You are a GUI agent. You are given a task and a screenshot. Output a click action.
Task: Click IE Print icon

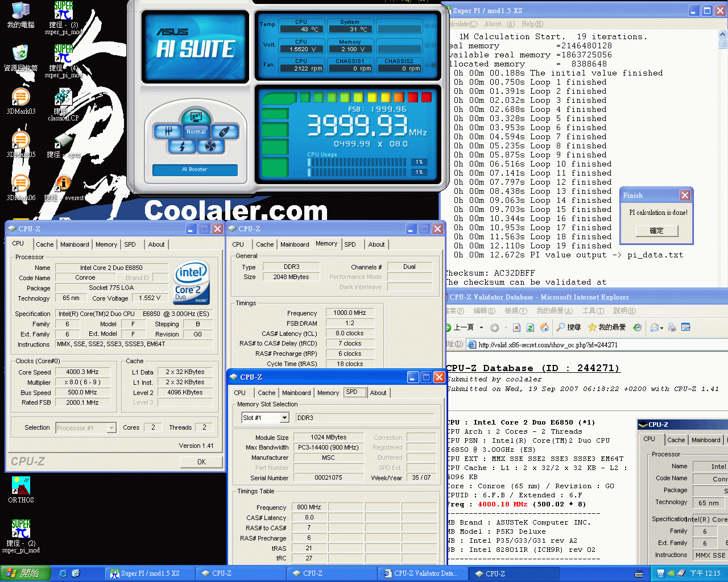tap(672, 327)
